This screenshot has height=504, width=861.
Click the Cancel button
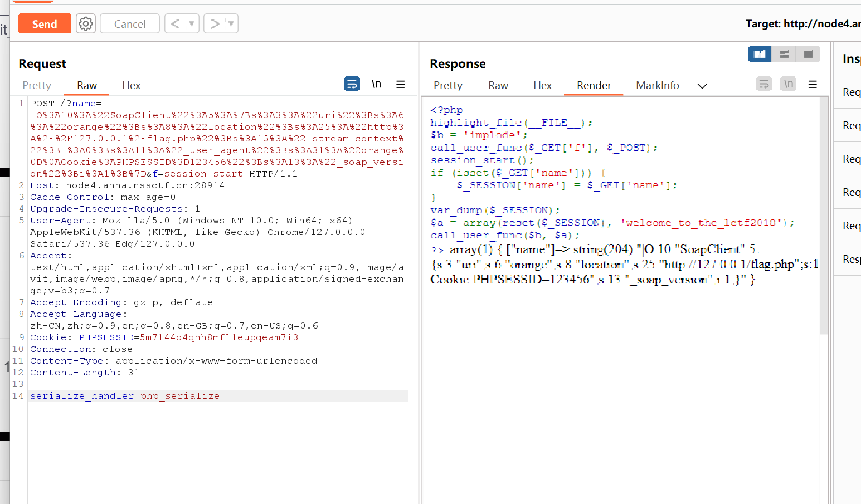pos(130,24)
